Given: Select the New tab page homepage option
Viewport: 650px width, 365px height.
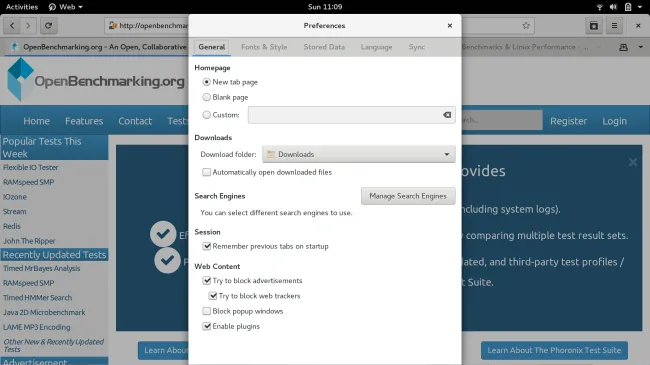Looking at the screenshot, I should (x=206, y=82).
